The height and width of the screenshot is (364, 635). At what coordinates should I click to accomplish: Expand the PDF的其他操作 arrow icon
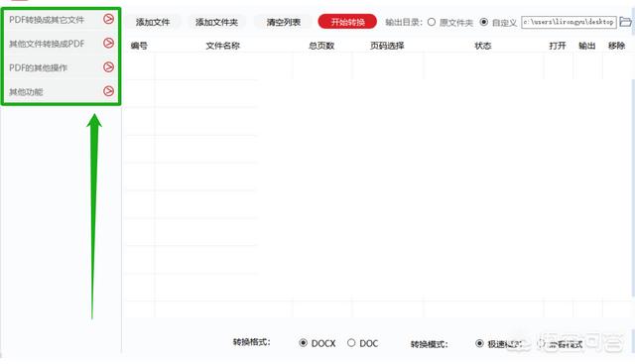[108, 66]
